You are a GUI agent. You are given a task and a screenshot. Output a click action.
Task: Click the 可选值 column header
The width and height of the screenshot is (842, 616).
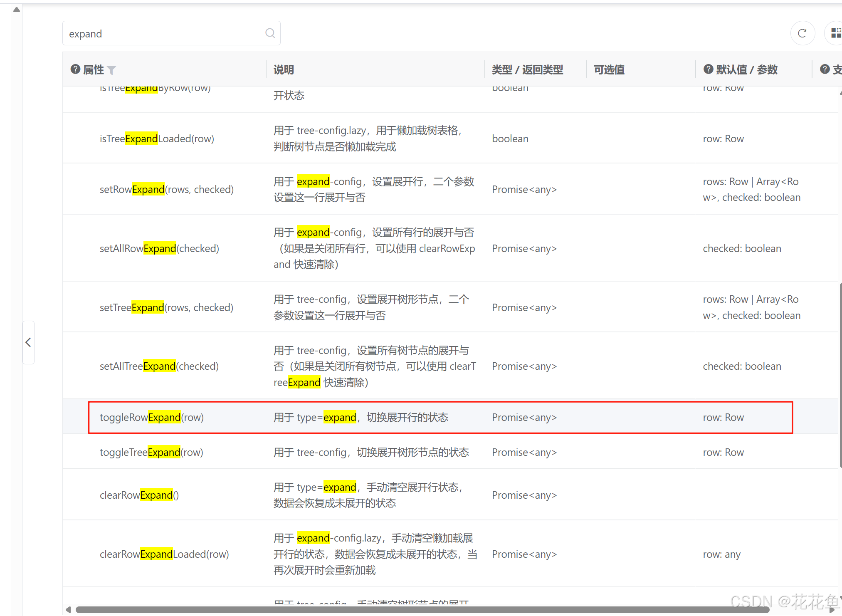coord(609,69)
